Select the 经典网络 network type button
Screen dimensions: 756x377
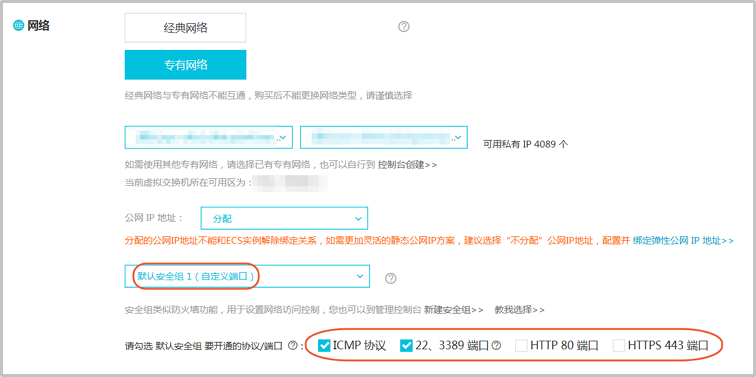coord(185,28)
